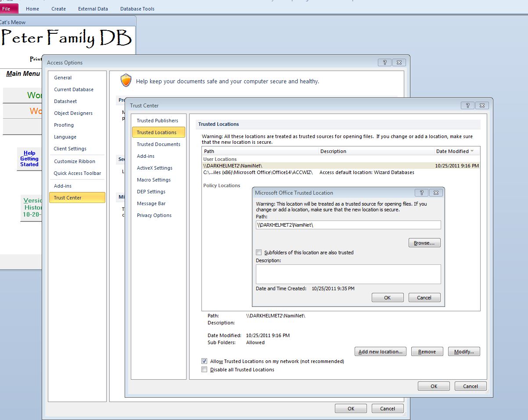Open Quick Access Toolbar options category
528x420 pixels.
[x=77, y=173]
